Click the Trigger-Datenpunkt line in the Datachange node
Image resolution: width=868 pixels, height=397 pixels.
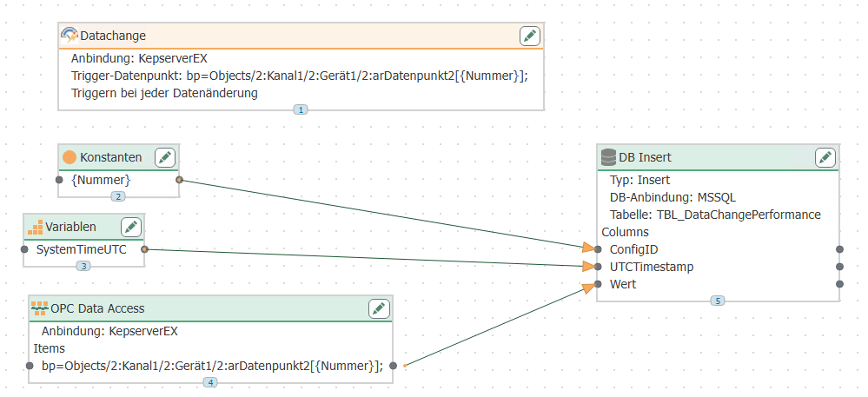tap(299, 76)
